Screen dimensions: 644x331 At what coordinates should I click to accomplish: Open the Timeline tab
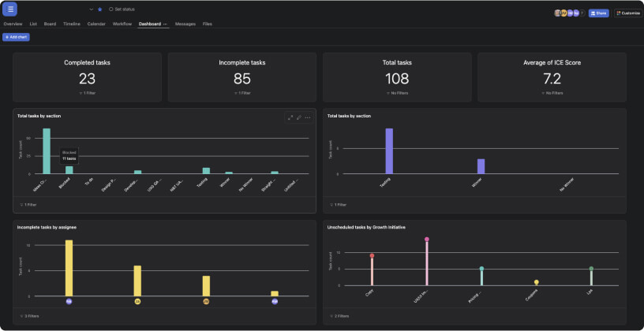pos(72,24)
